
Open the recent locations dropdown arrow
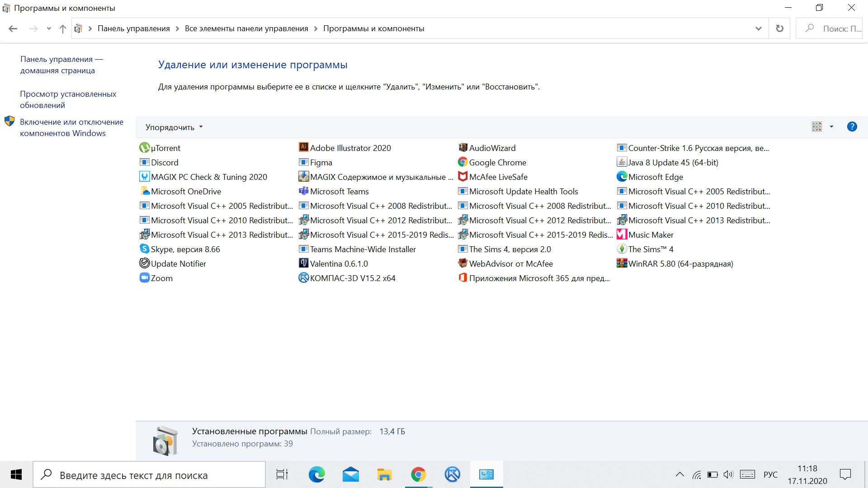pos(49,28)
